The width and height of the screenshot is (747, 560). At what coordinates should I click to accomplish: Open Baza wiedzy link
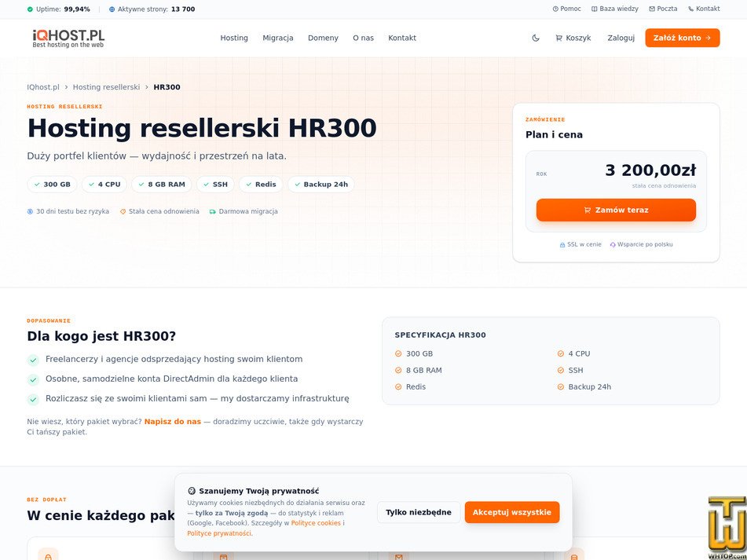(614, 9)
